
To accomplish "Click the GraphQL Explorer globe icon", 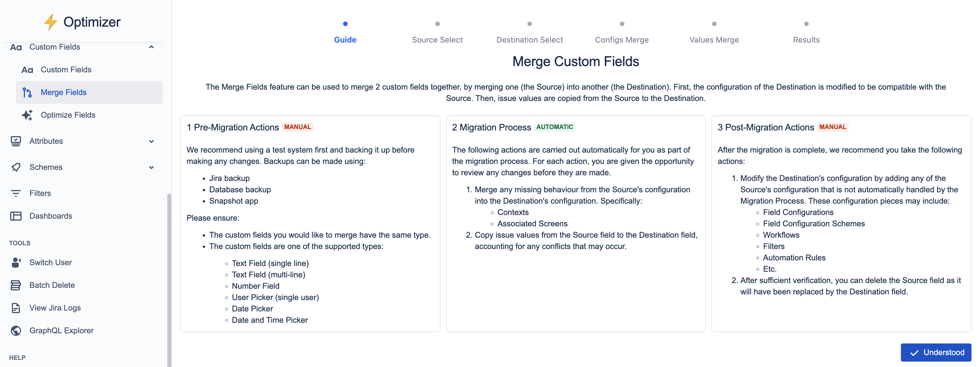I will (x=16, y=330).
